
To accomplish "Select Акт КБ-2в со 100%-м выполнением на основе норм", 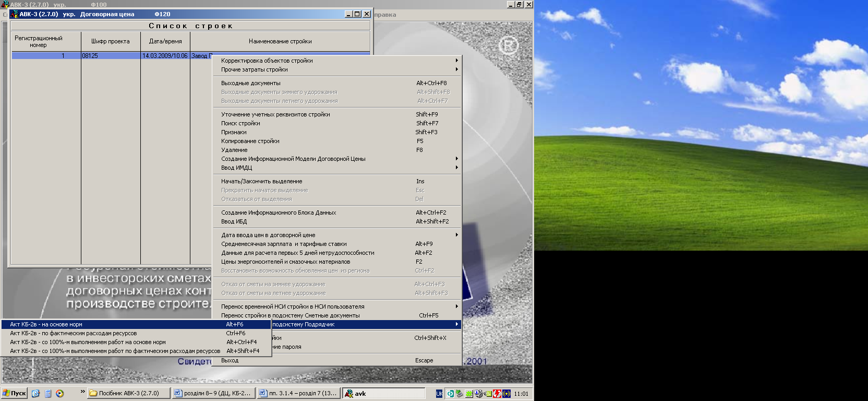I will 136,342.
